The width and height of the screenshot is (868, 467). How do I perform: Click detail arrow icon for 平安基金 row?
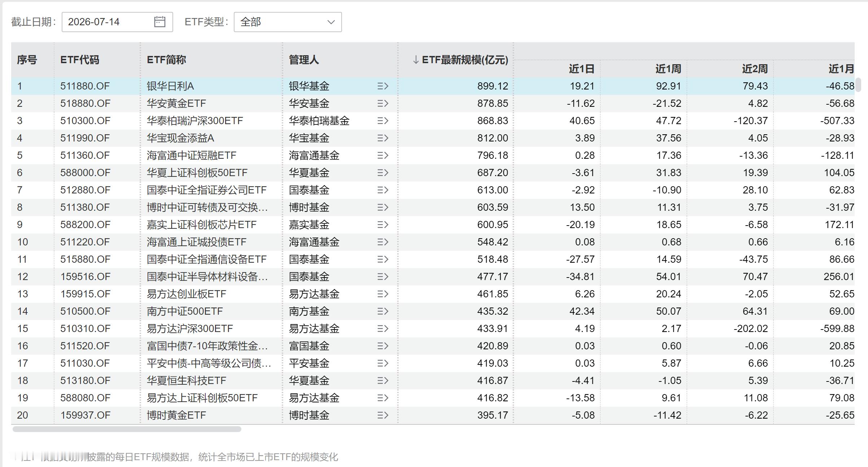point(383,363)
